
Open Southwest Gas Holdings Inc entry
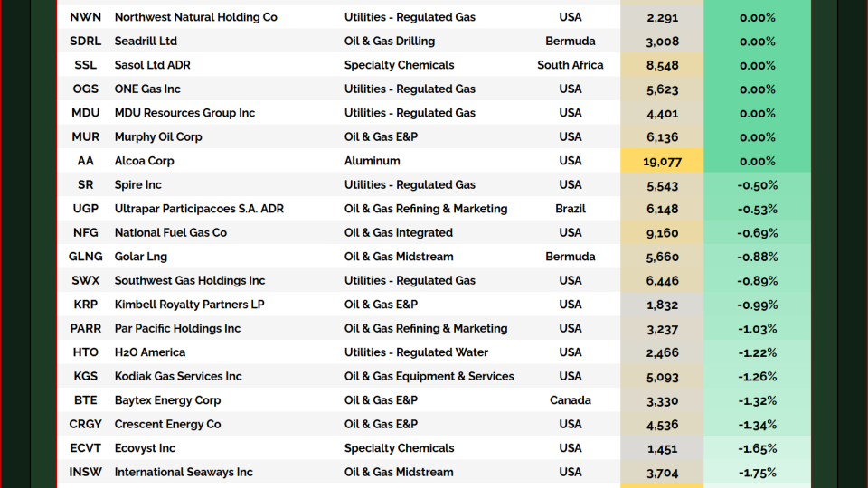click(190, 281)
